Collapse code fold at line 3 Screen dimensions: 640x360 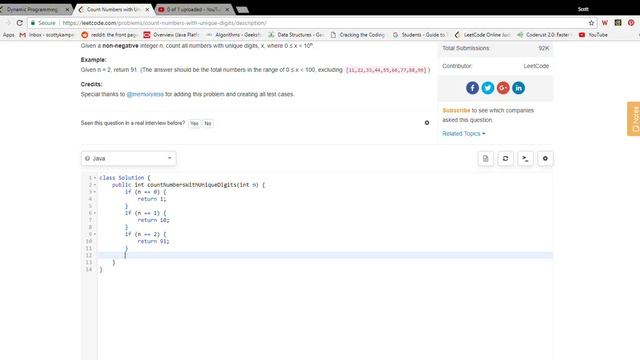click(x=95, y=192)
